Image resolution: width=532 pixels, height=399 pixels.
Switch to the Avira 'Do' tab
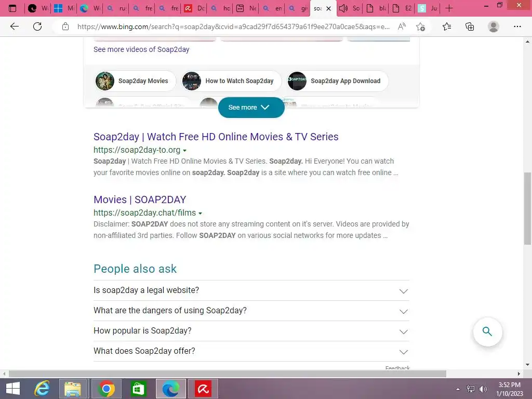coord(194,8)
